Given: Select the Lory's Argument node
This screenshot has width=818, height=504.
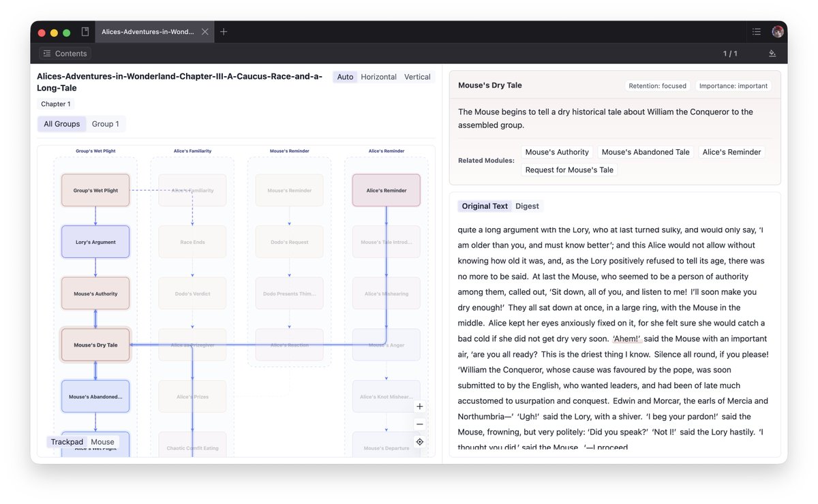Looking at the screenshot, I should click(95, 242).
